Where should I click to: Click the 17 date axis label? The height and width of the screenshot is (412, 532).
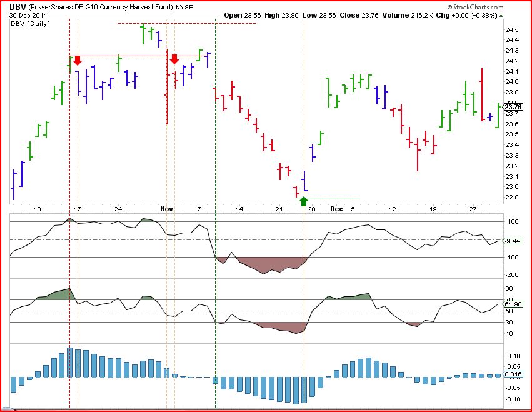click(x=78, y=209)
